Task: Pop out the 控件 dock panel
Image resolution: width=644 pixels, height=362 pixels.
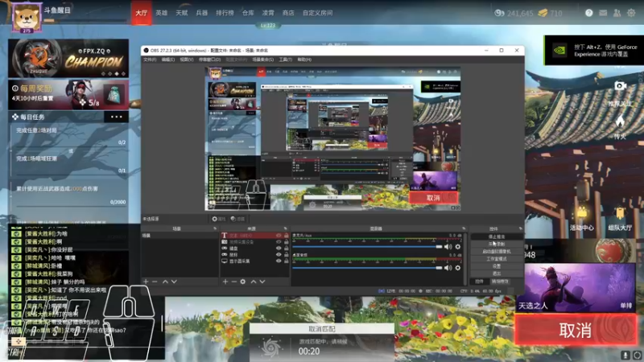Action: (520, 228)
